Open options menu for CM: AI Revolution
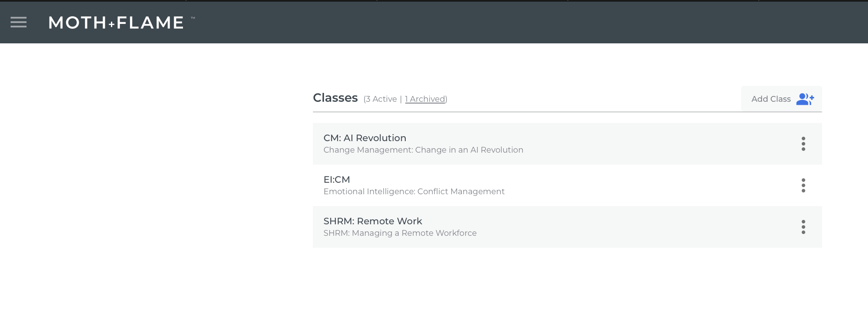The width and height of the screenshot is (868, 315). (803, 144)
